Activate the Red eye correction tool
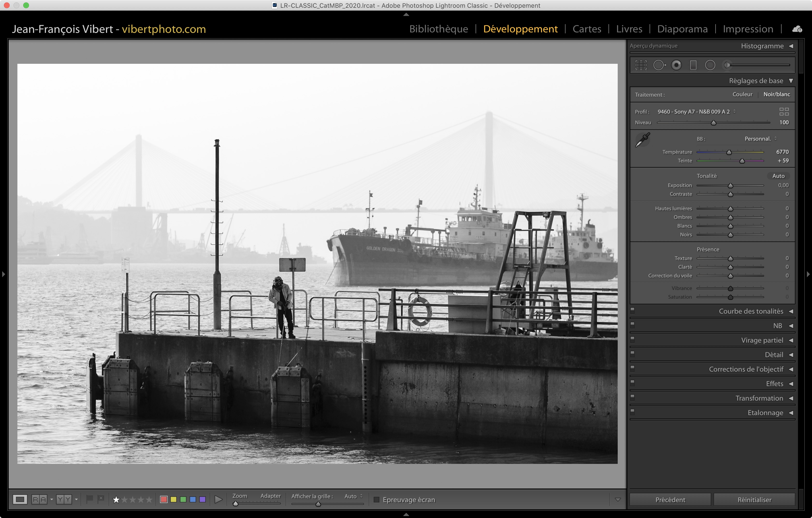 coord(676,65)
